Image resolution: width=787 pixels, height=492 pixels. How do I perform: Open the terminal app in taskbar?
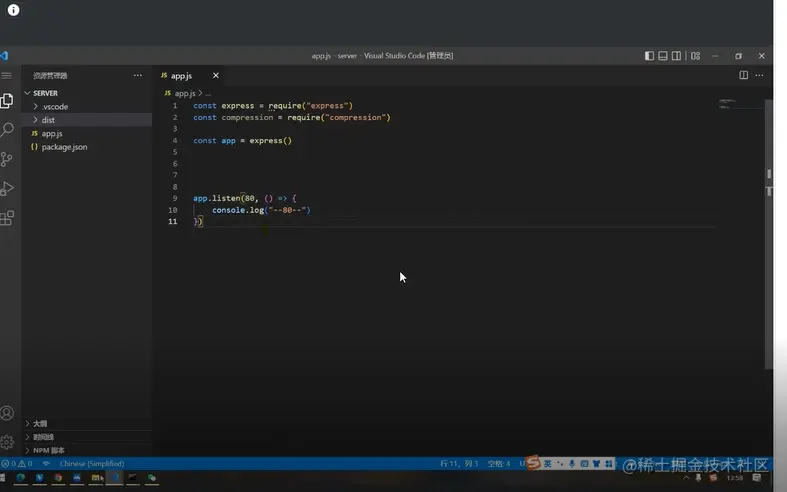tap(133, 477)
